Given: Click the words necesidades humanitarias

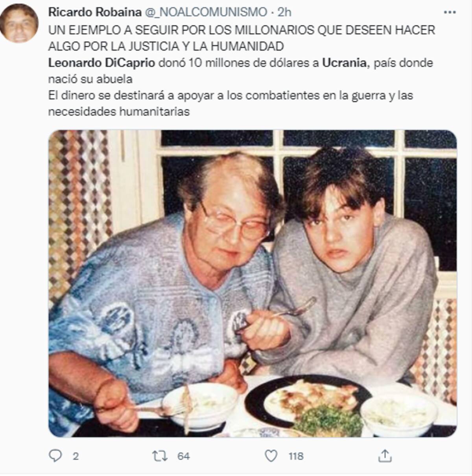Looking at the screenshot, I should tap(119, 112).
